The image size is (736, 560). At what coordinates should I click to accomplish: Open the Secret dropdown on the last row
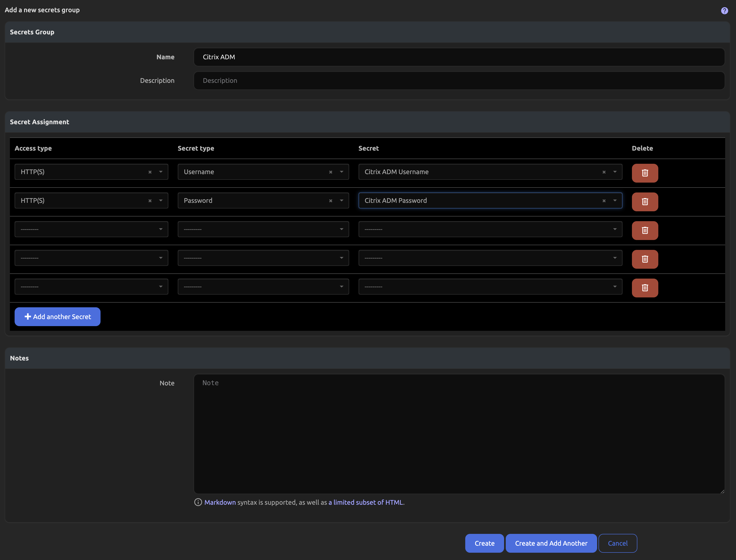[615, 286]
